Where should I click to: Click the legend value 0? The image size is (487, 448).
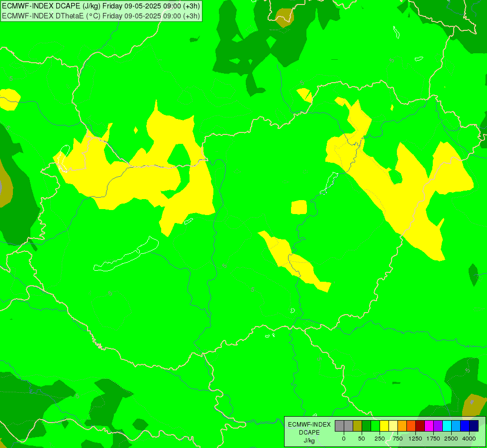(x=344, y=439)
